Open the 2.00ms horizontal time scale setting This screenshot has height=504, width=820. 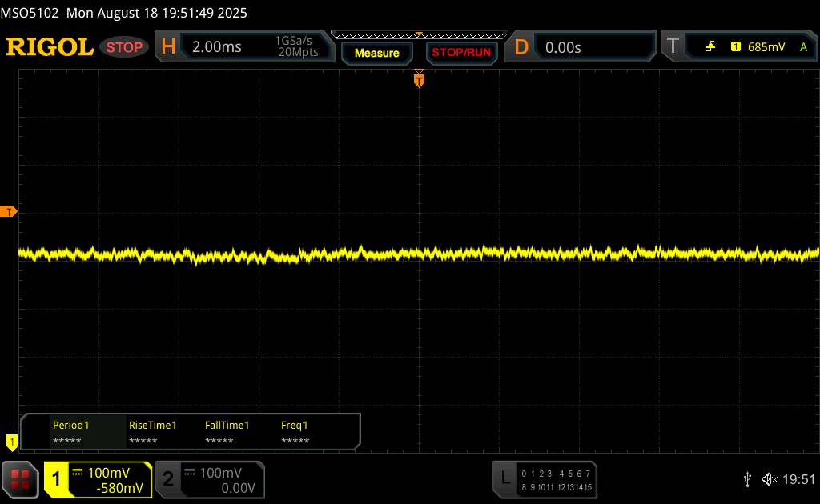click(x=217, y=47)
